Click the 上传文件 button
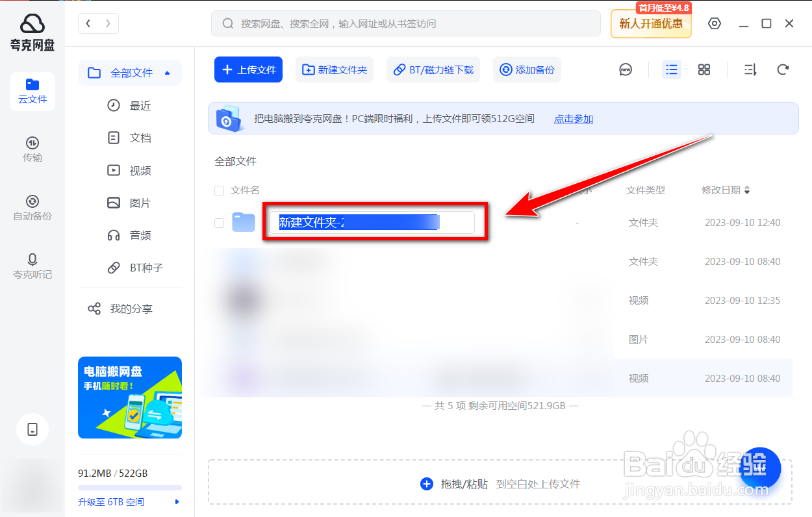The width and height of the screenshot is (812, 517). tap(248, 69)
